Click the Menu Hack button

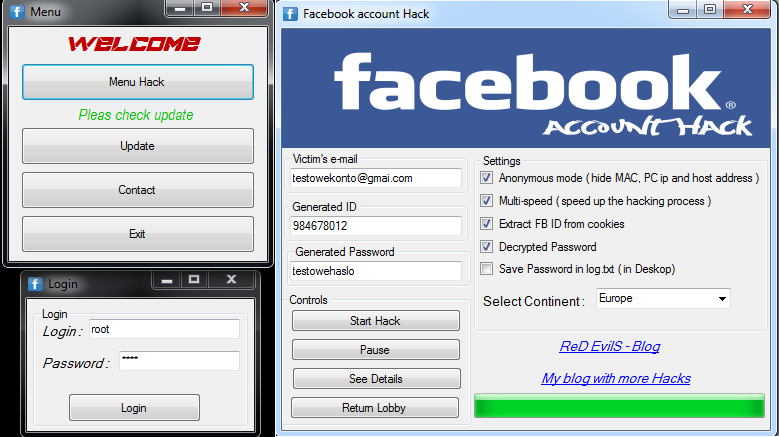tap(138, 82)
